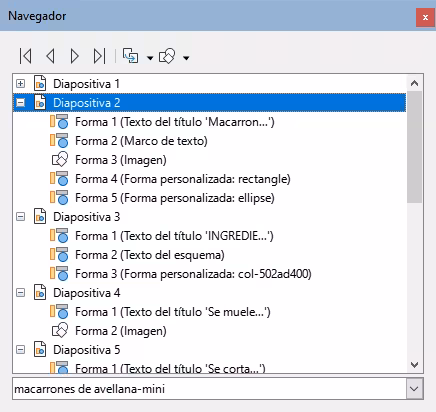436x412 pixels.
Task: Click the slide icon of Diapositiva 3
Action: point(40,217)
